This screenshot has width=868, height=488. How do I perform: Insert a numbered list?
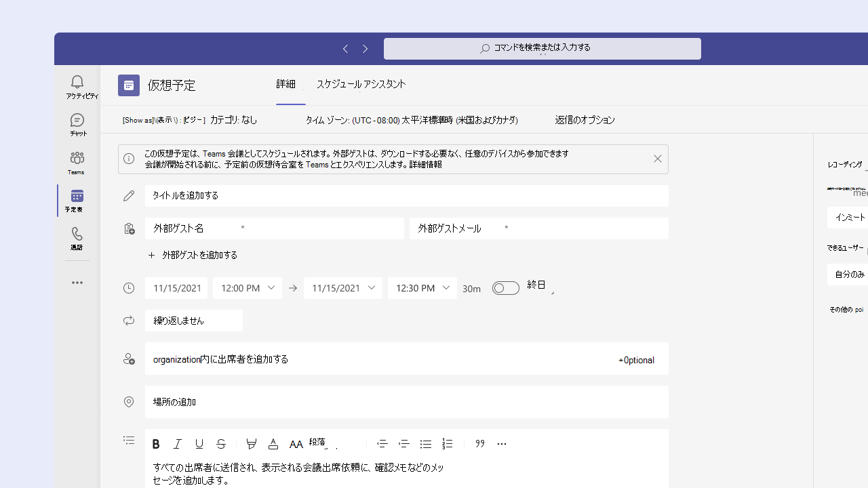[x=448, y=444]
